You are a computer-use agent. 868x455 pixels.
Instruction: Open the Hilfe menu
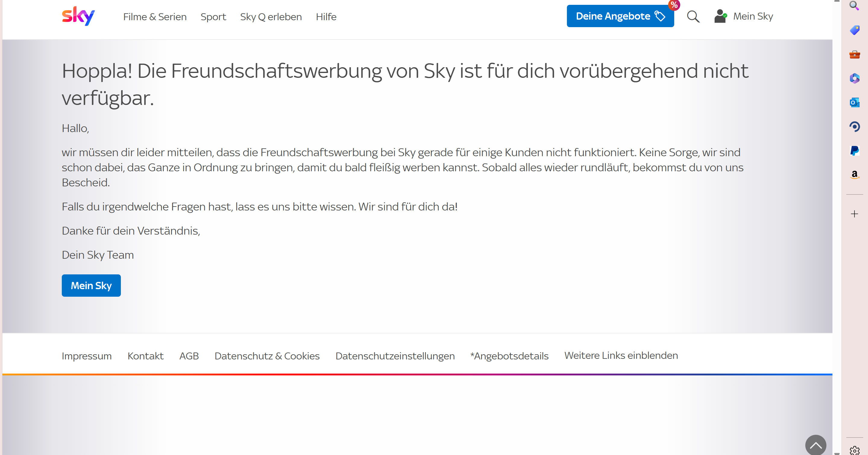pyautogui.click(x=326, y=17)
